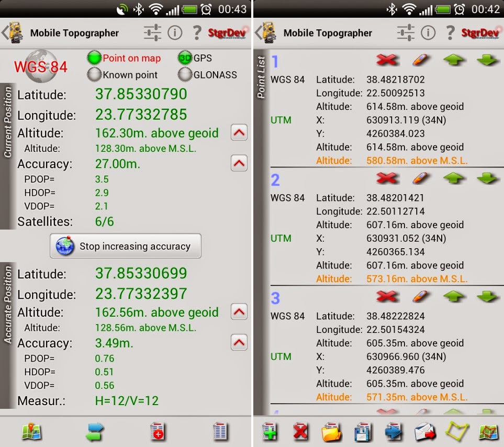The image size is (504, 447).
Task: Select Known point radio option
Action: [x=122, y=74]
